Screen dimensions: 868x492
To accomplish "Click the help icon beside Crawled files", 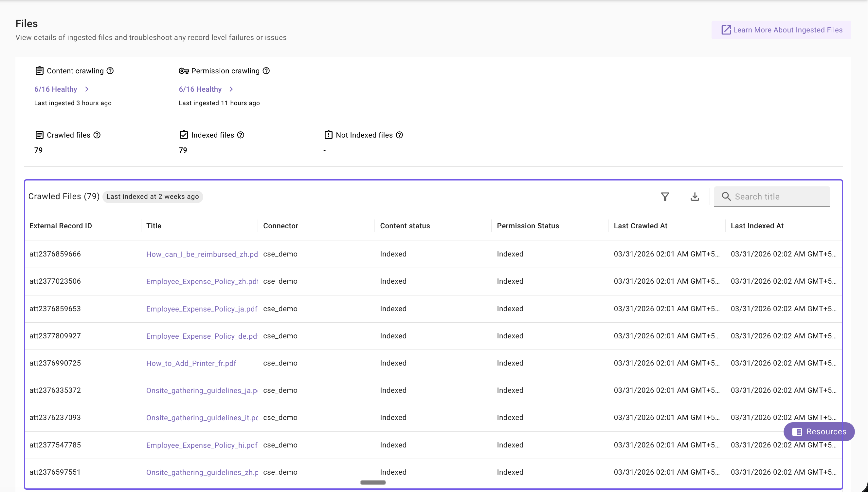I will 97,135.
